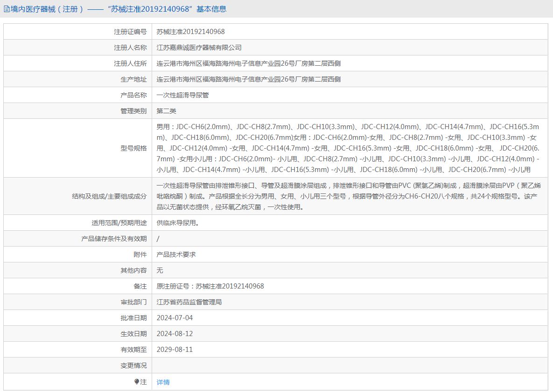
Task: Click the intended use text 供临床导尿用。
Action: point(178,223)
